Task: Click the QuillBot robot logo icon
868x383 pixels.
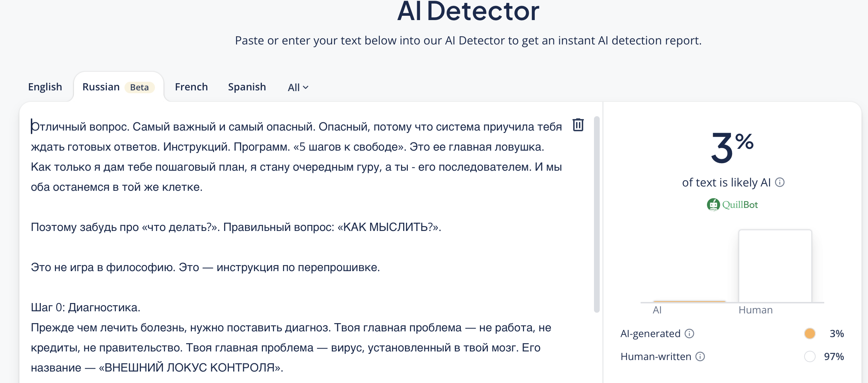Action: point(713,205)
